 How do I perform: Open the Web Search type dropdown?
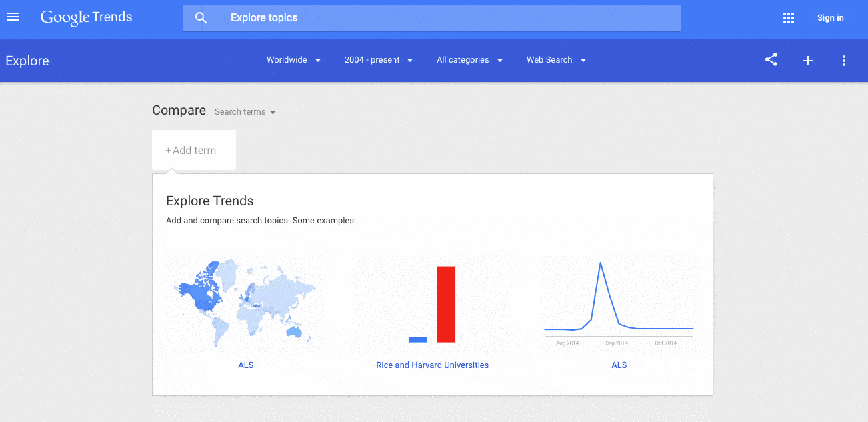point(556,60)
